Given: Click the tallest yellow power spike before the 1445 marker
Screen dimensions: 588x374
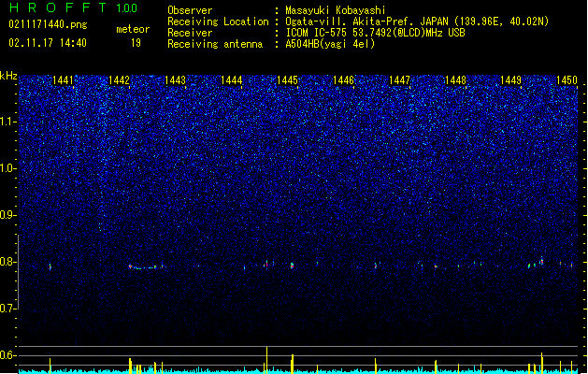Looking at the screenshot, I should (266, 359).
